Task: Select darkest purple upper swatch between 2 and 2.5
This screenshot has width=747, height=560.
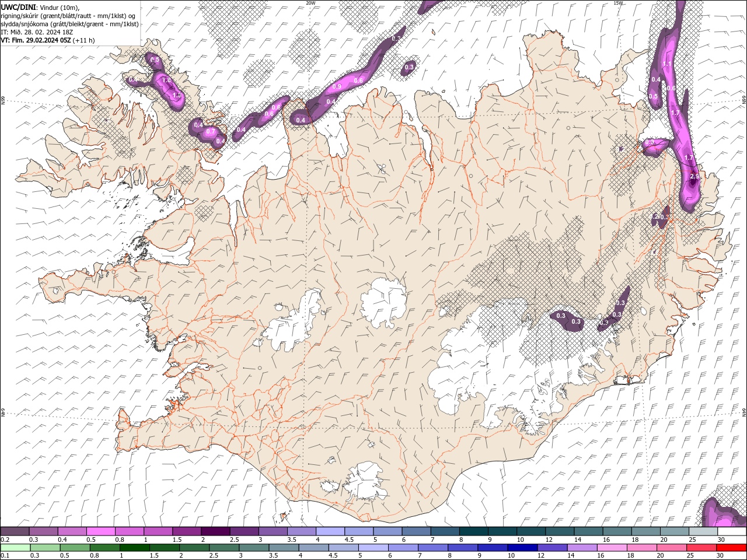Action: click(x=215, y=531)
